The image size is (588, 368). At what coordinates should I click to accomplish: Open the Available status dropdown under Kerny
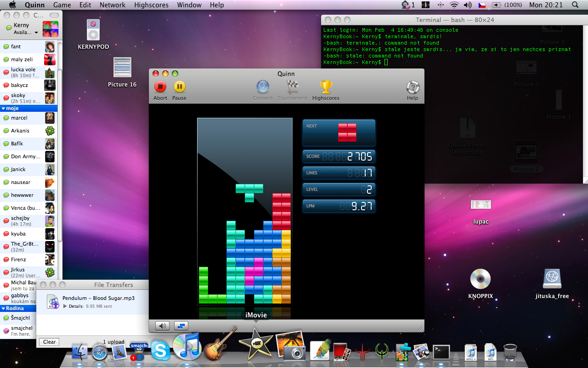point(26,33)
